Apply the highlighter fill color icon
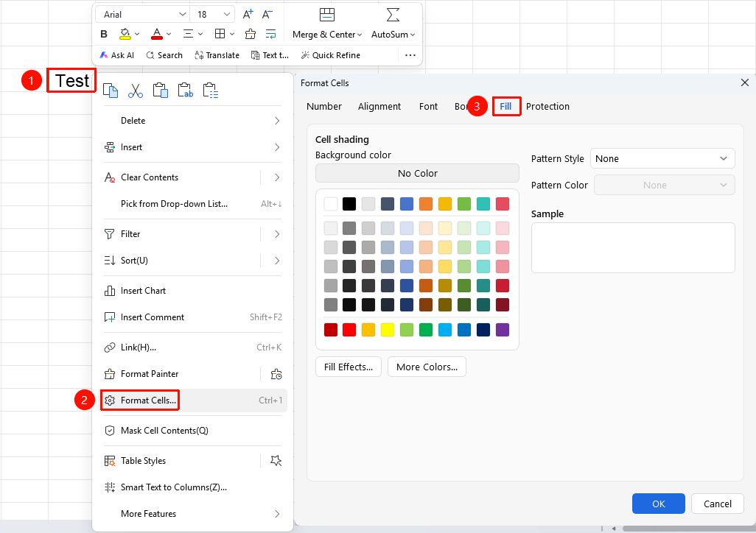The width and height of the screenshot is (756, 533). [125, 34]
